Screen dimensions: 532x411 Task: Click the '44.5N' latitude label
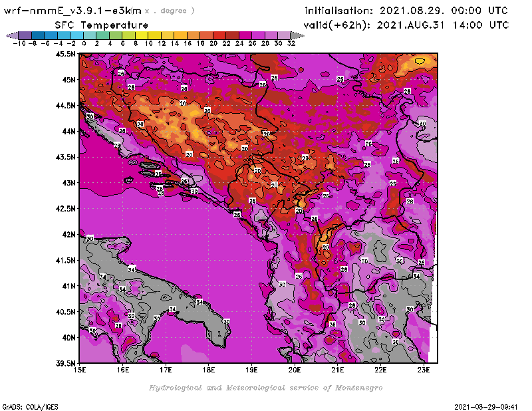65,106
